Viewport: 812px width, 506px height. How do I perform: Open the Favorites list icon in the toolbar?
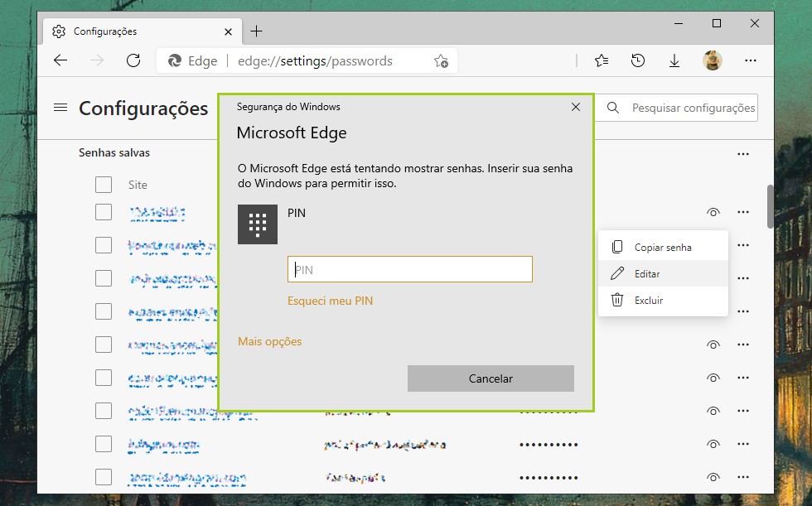coord(602,61)
